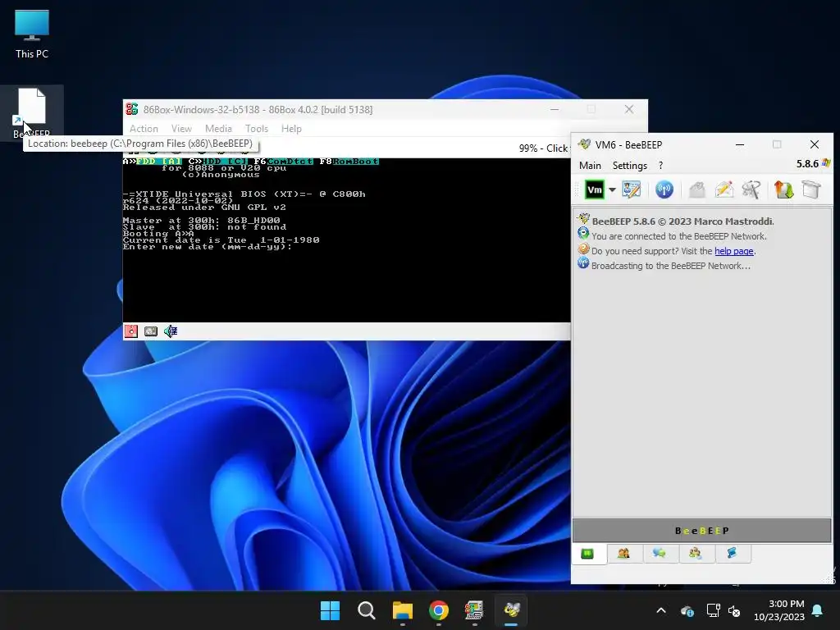Click the Vm user avatar in BeeBEEP toolbar

point(595,189)
